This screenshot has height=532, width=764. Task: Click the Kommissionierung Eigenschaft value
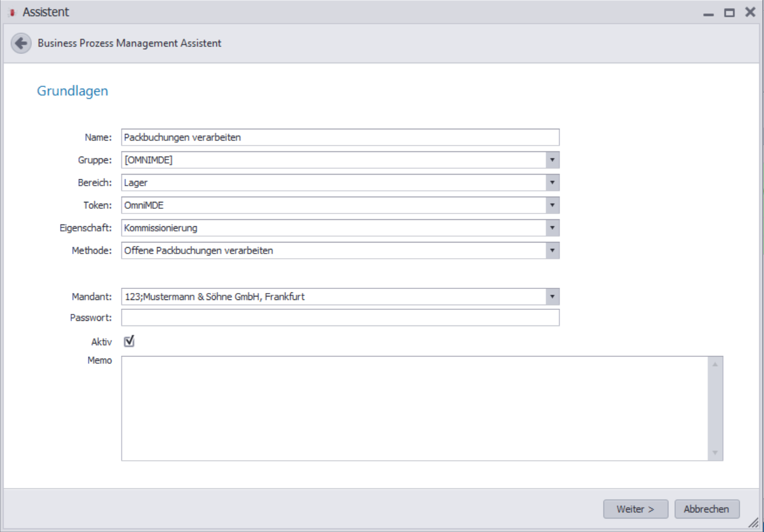[161, 228]
